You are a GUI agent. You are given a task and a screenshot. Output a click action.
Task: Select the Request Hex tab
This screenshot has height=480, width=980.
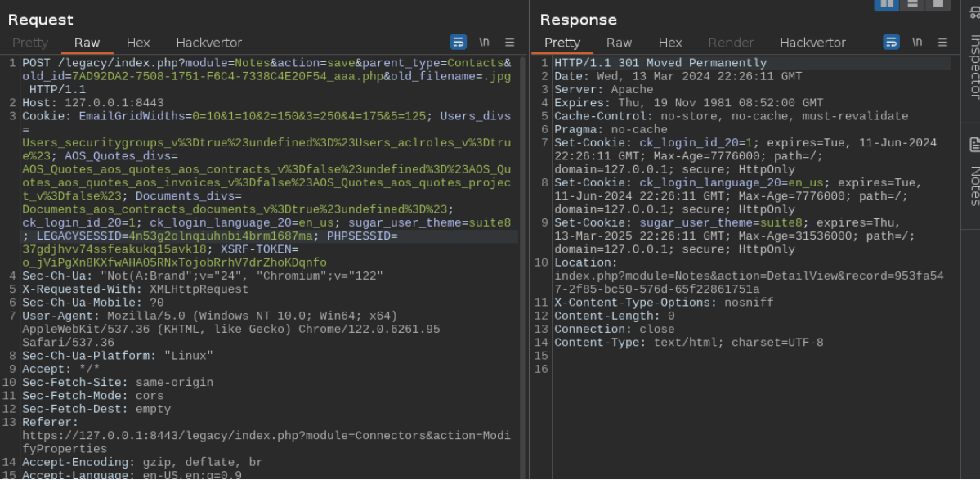pos(138,43)
